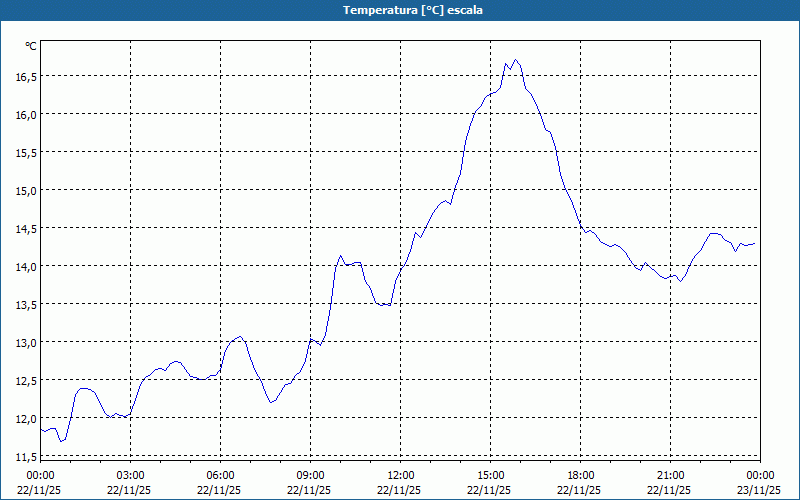Click the 12:00 time label
Screen dimensions: 800x500
coord(401,476)
